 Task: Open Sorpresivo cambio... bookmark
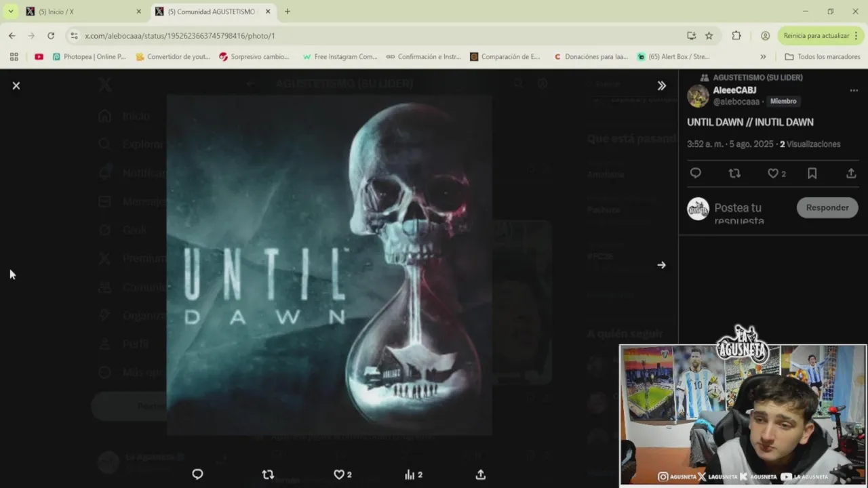(254, 57)
